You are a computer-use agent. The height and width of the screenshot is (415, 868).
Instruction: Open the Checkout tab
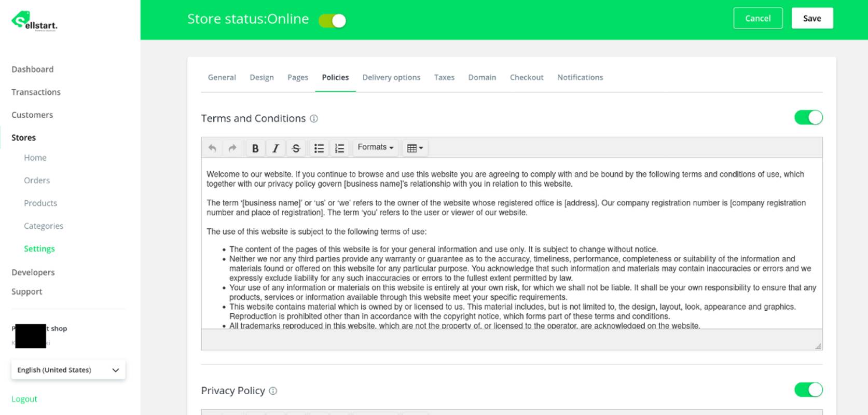tap(526, 77)
